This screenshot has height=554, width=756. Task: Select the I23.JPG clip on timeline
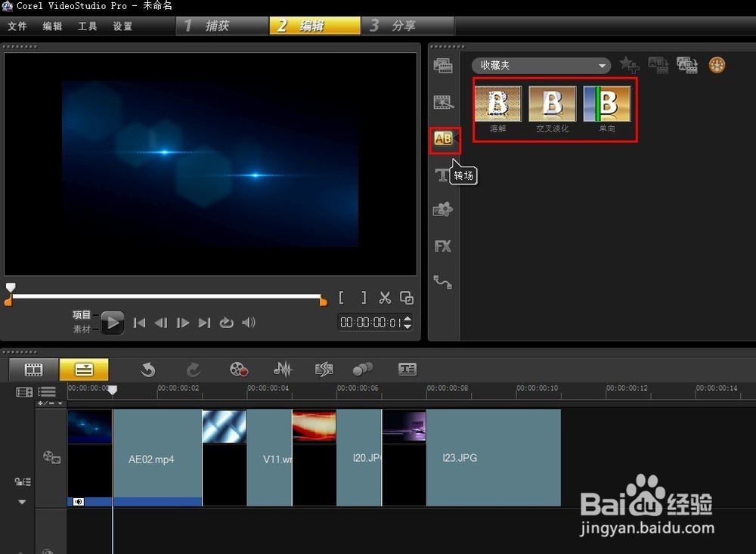click(493, 457)
